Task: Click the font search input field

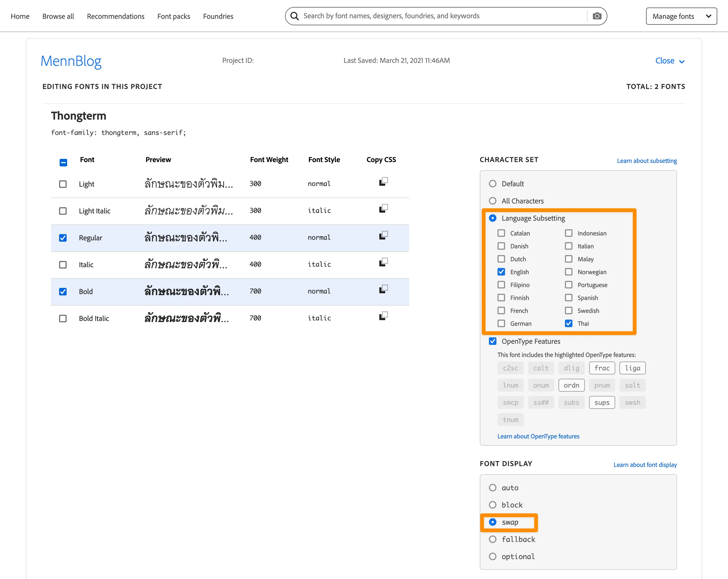Action: point(439,16)
